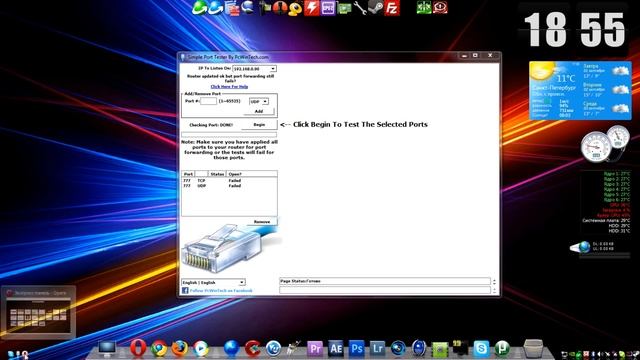
Task: Click the Port column header
Action: (x=188, y=174)
